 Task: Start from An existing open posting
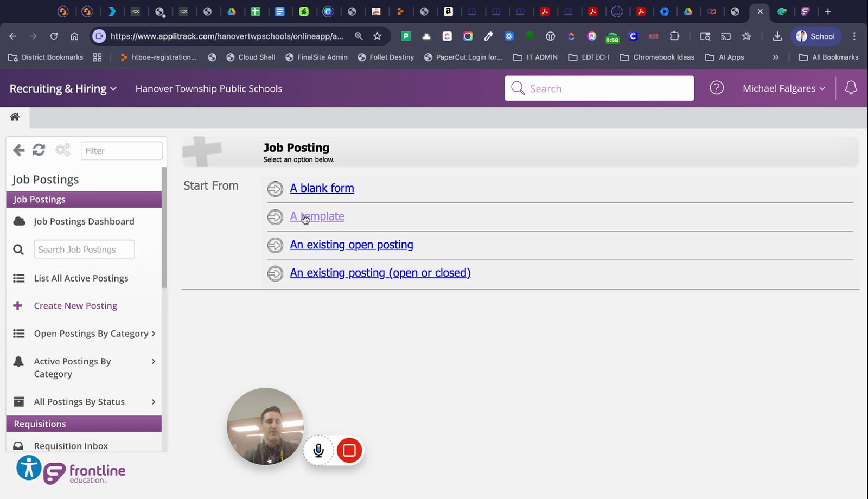[x=352, y=245]
